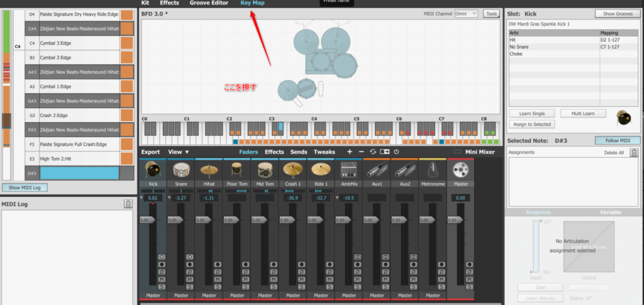Switch to the Key Map tab
Viewport: 644px width, 305px height.
252,3
